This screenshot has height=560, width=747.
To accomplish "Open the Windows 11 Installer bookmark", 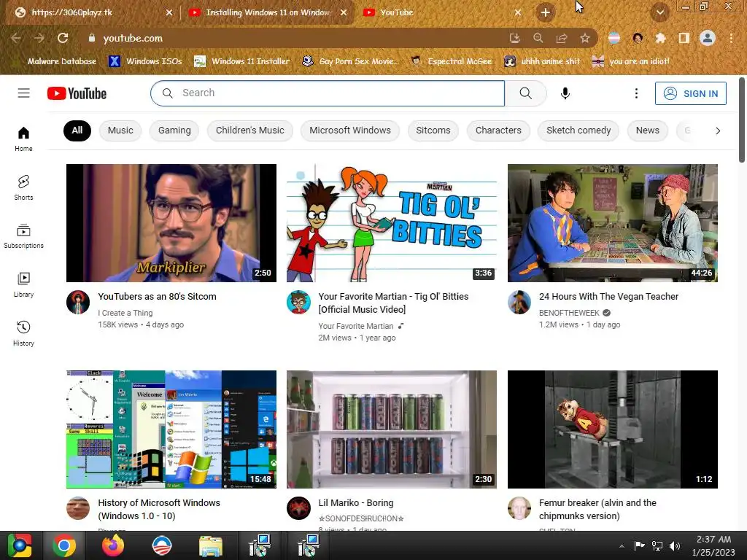I will 242,61.
